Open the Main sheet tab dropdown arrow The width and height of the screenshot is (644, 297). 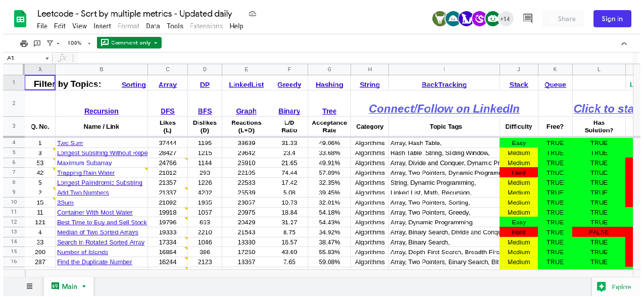(x=84, y=286)
